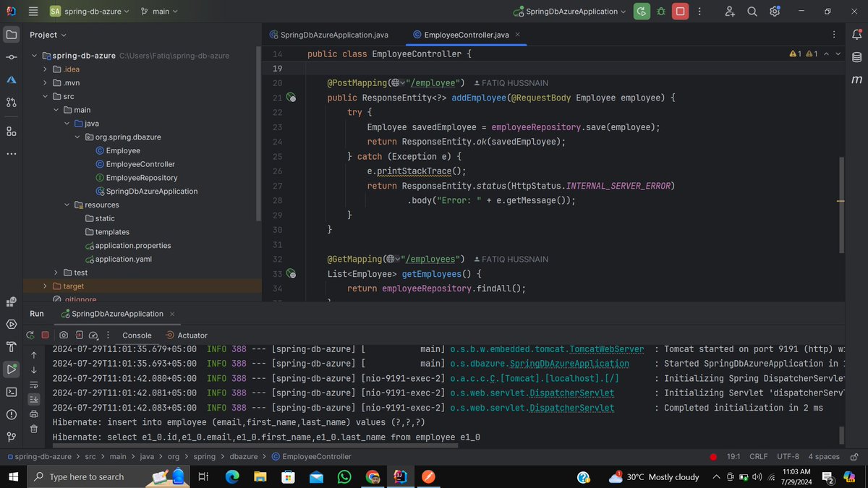The image size is (868, 488).
Task: Close EmployeeController.java tab
Action: coord(517,35)
